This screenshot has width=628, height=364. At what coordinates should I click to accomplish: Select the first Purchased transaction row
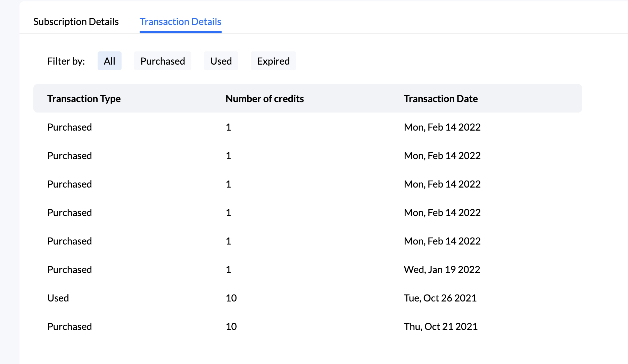(x=69, y=127)
